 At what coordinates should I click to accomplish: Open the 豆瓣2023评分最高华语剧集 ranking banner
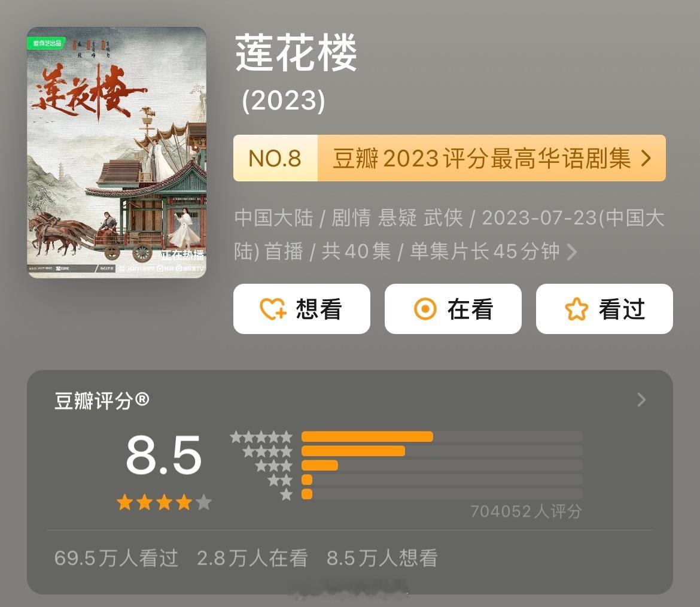[449, 158]
